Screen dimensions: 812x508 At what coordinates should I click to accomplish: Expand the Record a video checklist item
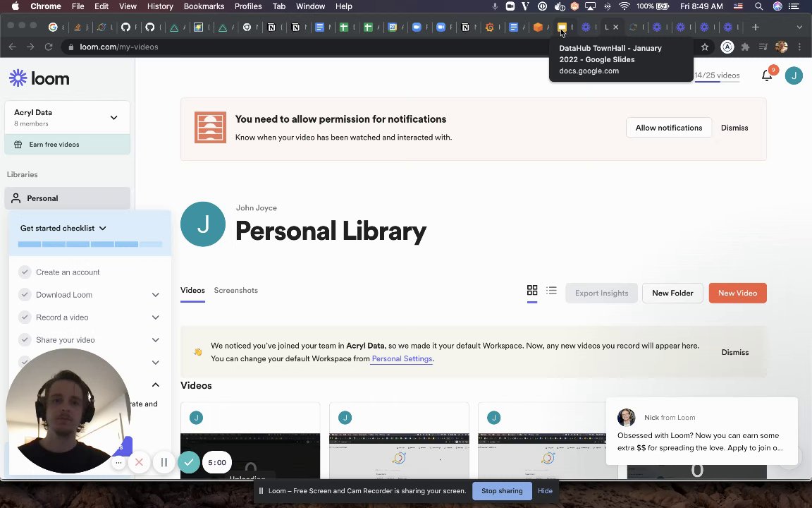[155, 317]
